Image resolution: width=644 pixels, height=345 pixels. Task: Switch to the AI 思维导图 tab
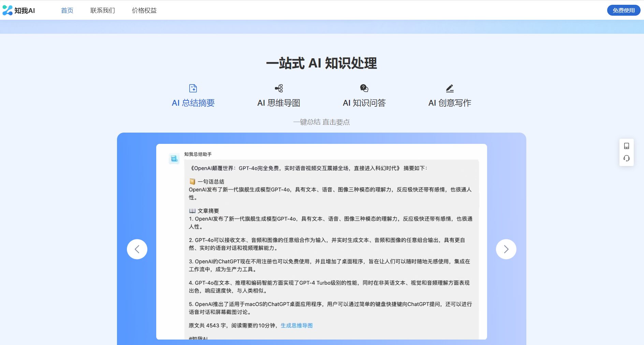[279, 103]
